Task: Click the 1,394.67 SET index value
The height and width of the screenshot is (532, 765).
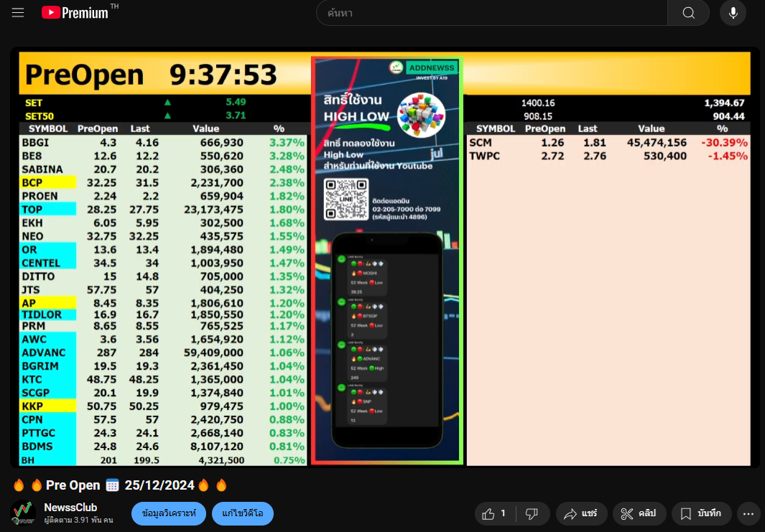Action: (x=724, y=103)
